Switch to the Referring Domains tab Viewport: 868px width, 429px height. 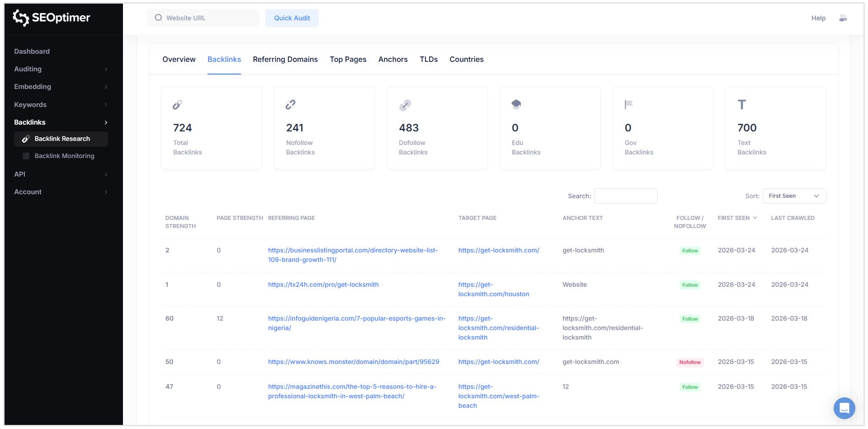(x=285, y=59)
